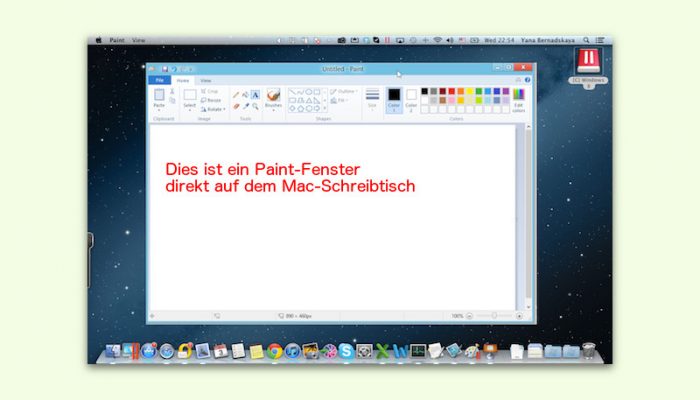This screenshot has height=400, width=700.
Task: Open the shape Fill dropdown
Action: (x=340, y=100)
